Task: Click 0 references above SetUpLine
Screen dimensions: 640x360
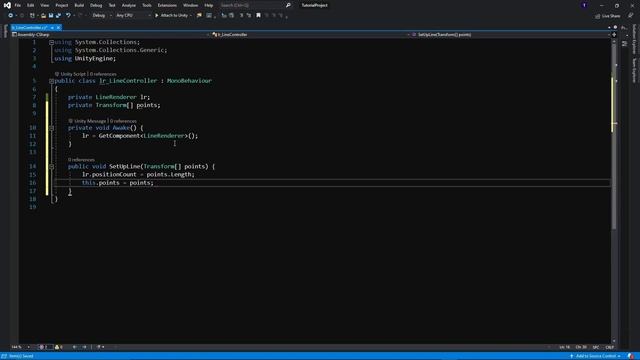Action: click(x=81, y=160)
